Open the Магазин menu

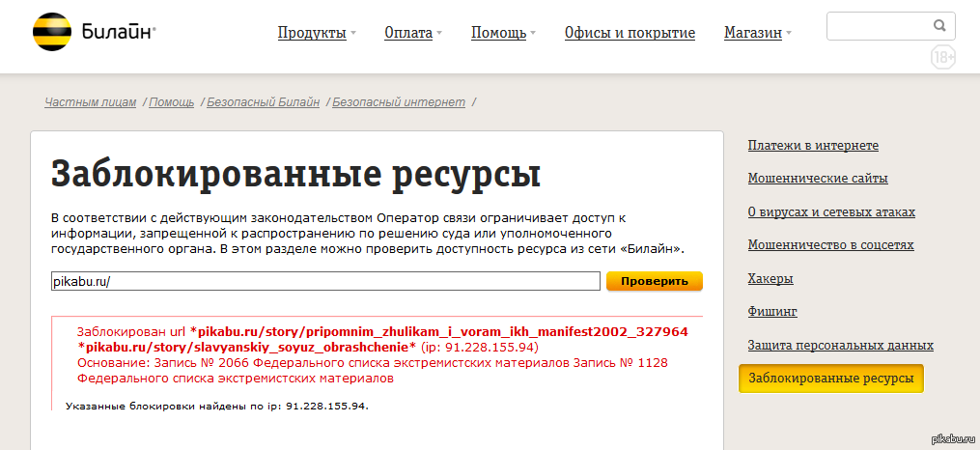(x=753, y=33)
